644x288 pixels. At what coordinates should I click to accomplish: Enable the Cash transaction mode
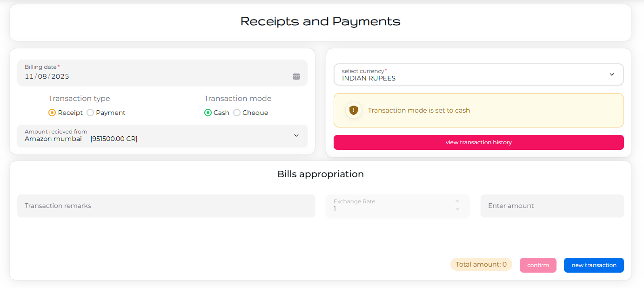pyautogui.click(x=208, y=112)
